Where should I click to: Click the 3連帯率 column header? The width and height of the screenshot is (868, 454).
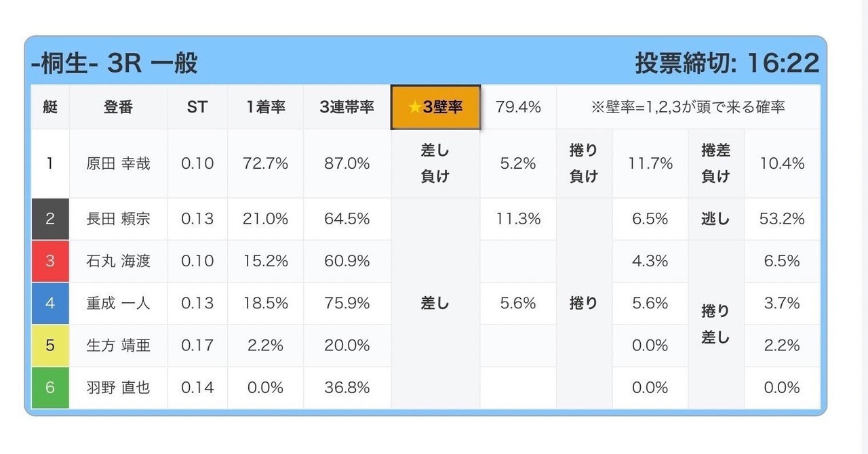[347, 107]
